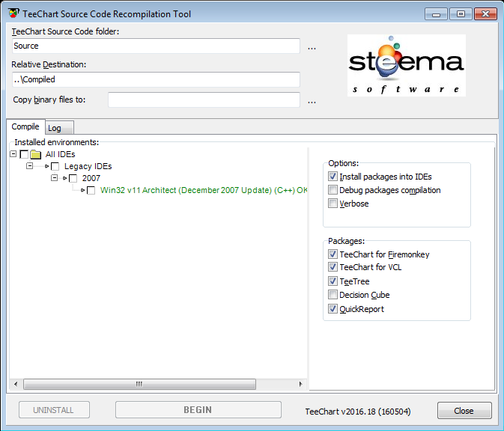Click the arrow beside 2007 checkbox
The width and height of the screenshot is (504, 431).
65,178
